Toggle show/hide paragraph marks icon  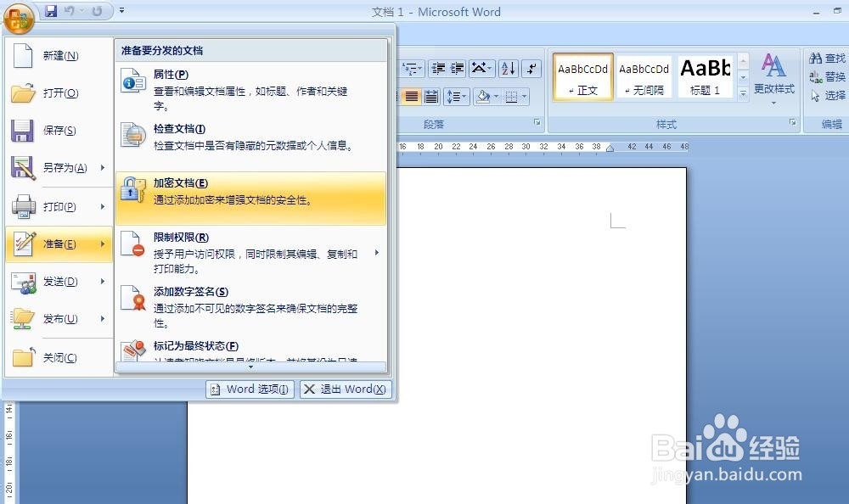533,69
